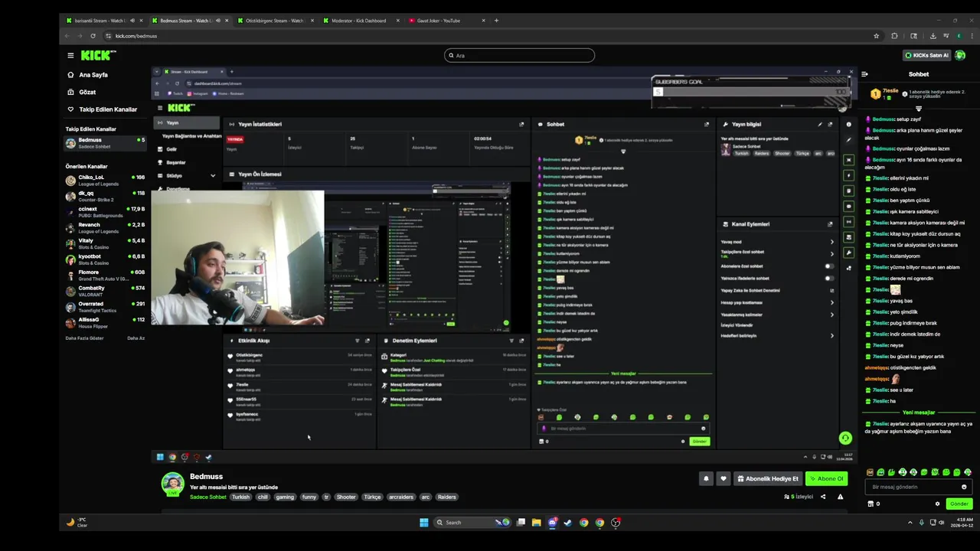The height and width of the screenshot is (551, 980).
Task: Open recommended channel dk_qq
Action: point(105,197)
